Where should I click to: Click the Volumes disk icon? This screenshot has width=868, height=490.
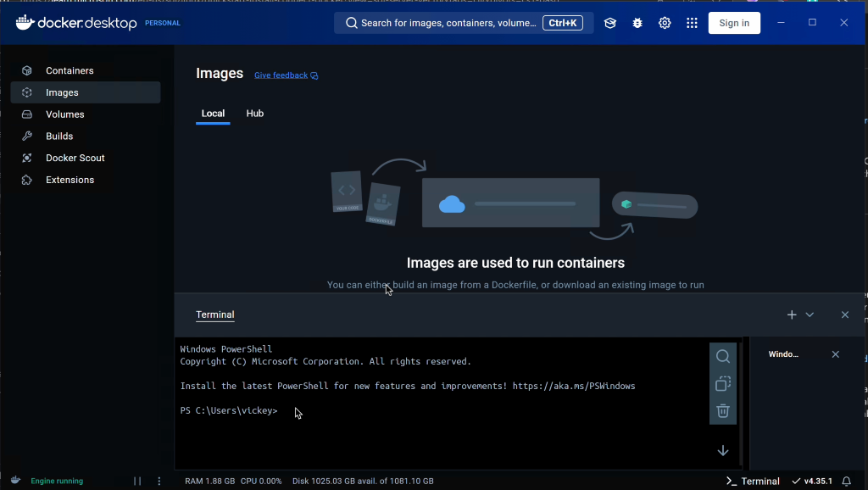click(x=26, y=114)
